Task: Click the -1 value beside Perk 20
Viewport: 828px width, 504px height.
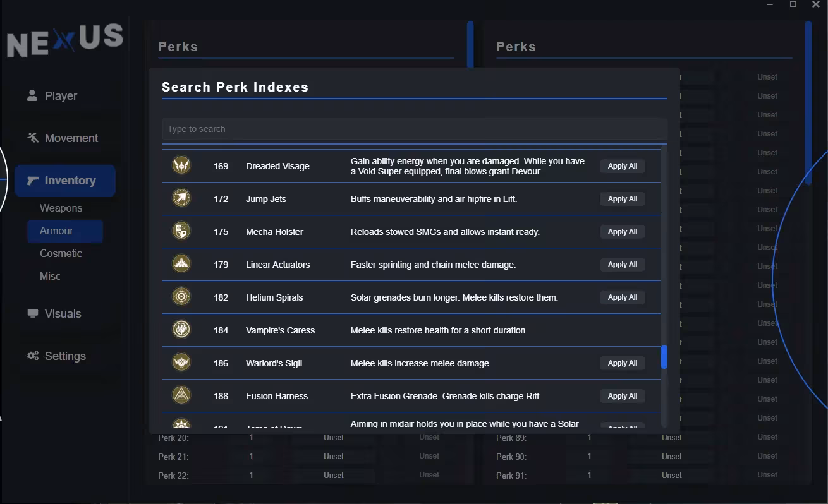Action: click(x=250, y=438)
